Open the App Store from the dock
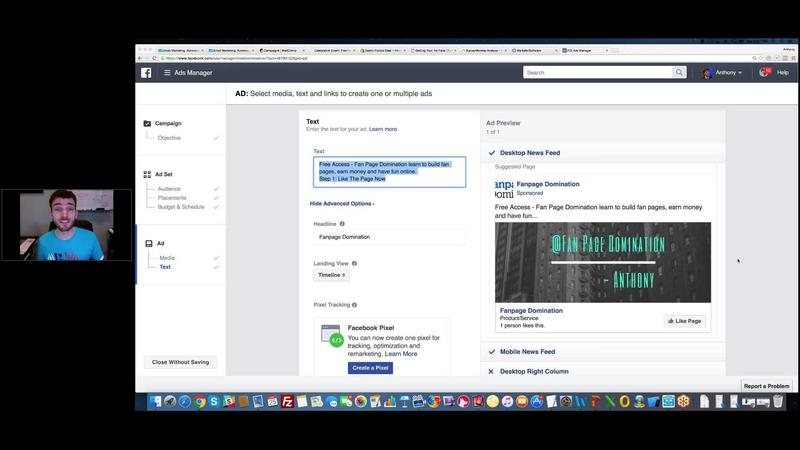 537,402
